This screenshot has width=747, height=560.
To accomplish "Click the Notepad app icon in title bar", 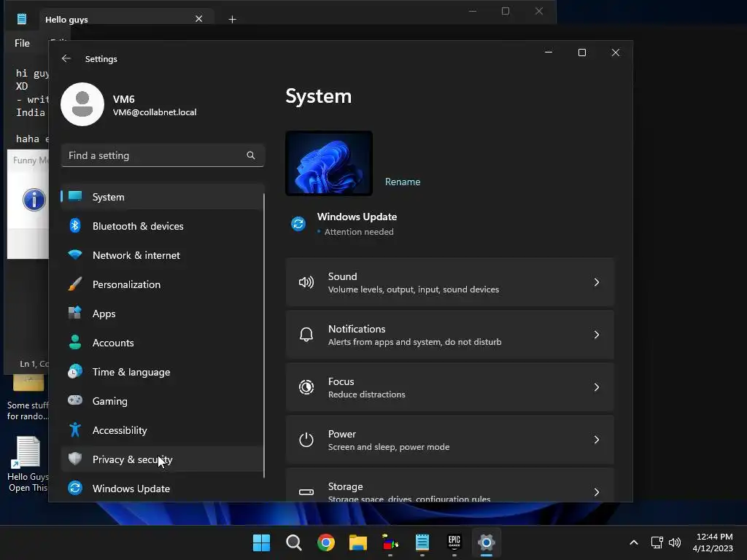I will point(21,19).
